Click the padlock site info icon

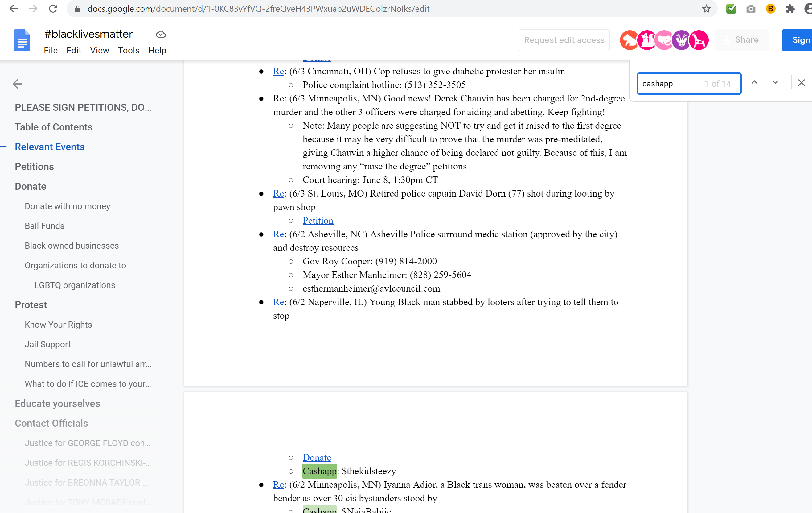pyautogui.click(x=78, y=9)
